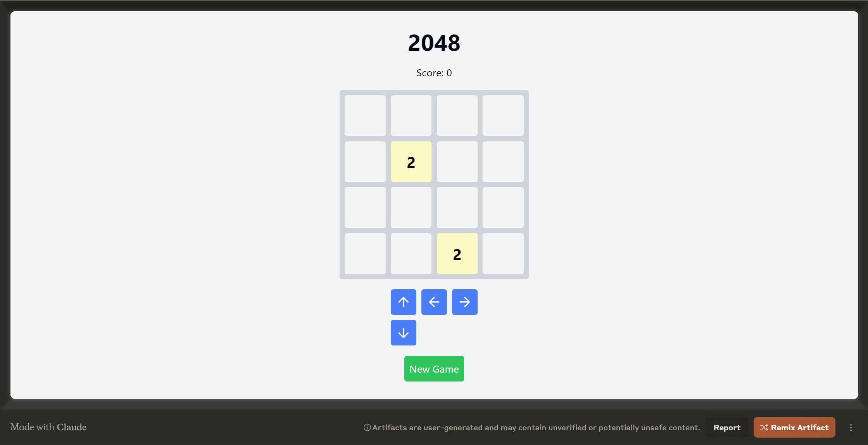Select the down direction arrow button

(404, 333)
